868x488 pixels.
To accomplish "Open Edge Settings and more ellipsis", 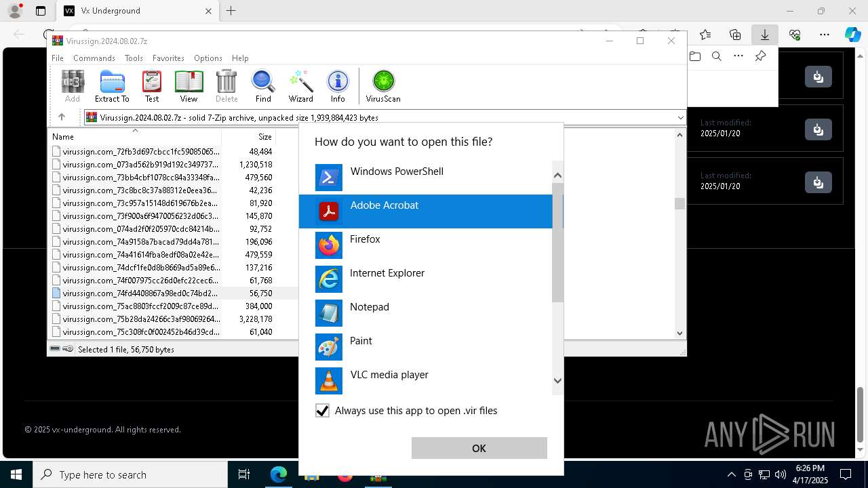I will coord(825,35).
